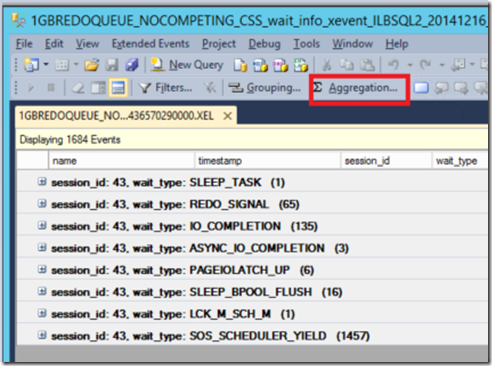Click the Paste clipboard icon
Image resolution: width=492 pixels, height=366 pixels.
coord(368,65)
